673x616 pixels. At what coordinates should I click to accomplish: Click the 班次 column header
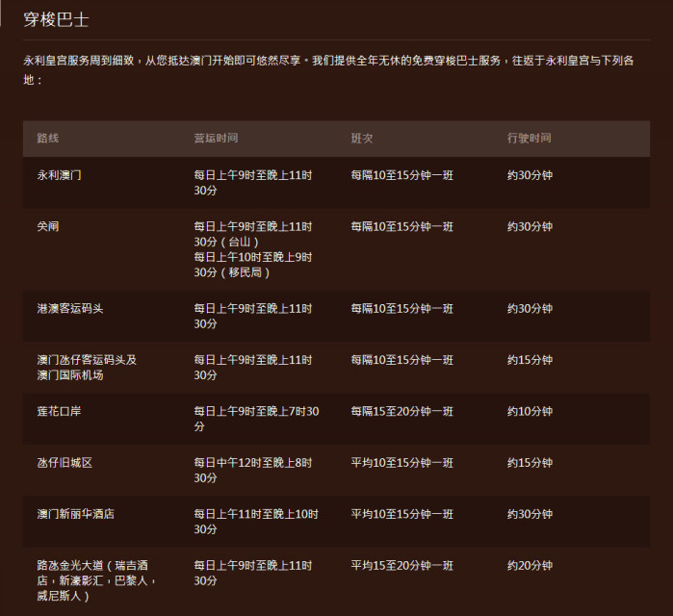(x=362, y=139)
